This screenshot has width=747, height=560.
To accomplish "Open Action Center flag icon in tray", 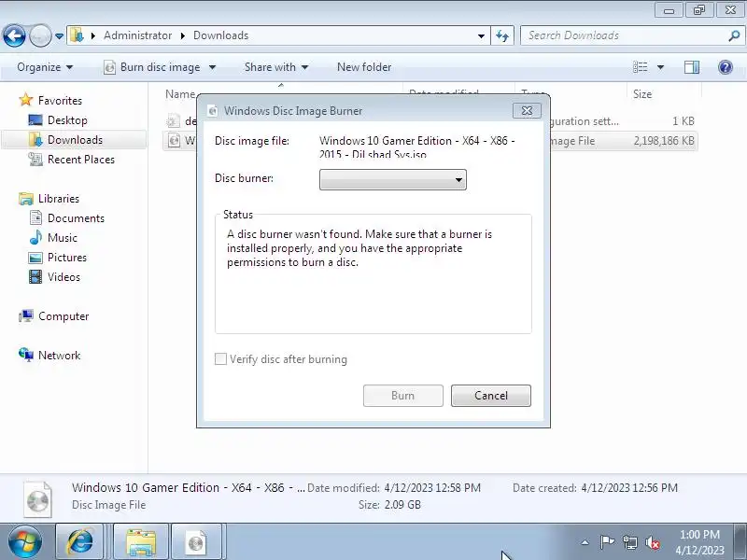I will pyautogui.click(x=607, y=542).
